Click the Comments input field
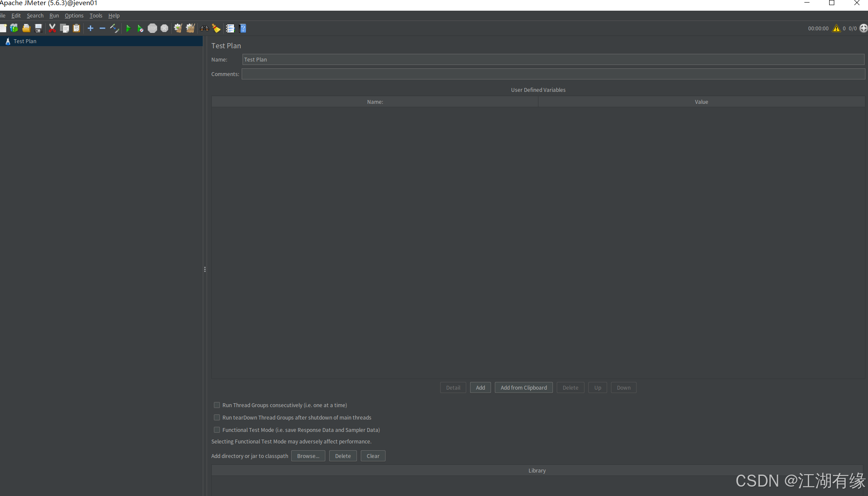The image size is (868, 496). click(553, 74)
